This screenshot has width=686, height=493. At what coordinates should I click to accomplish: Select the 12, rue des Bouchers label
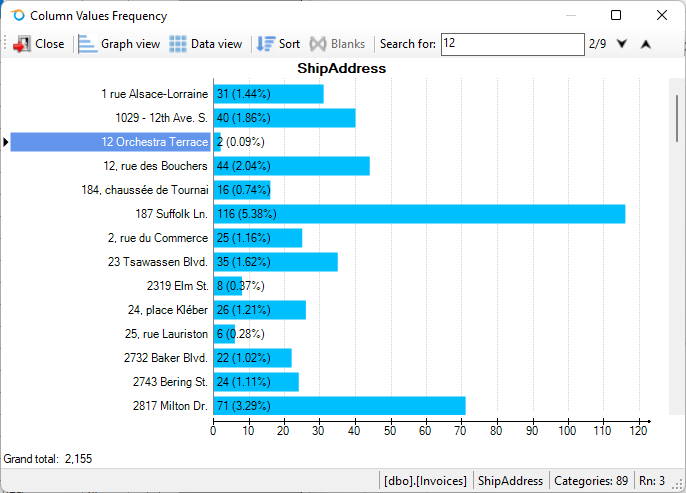155,166
